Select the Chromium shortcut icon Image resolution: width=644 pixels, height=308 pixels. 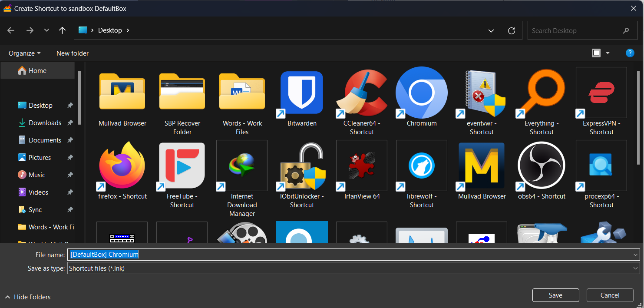pos(422,93)
